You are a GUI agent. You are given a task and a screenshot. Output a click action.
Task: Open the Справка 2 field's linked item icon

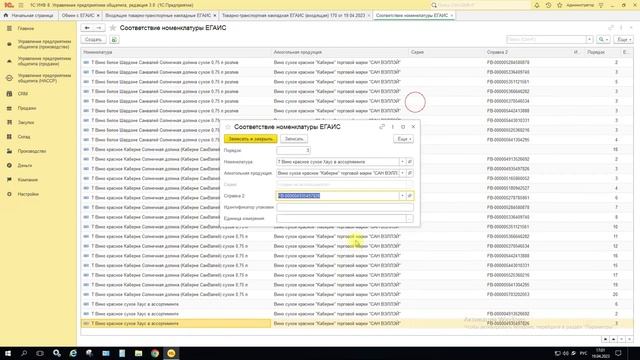pos(410,196)
